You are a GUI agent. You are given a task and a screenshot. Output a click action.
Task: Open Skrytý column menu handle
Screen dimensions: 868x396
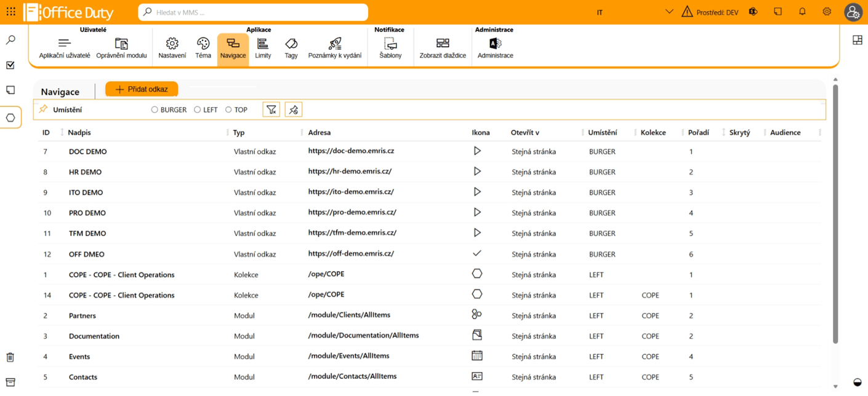[765, 132]
